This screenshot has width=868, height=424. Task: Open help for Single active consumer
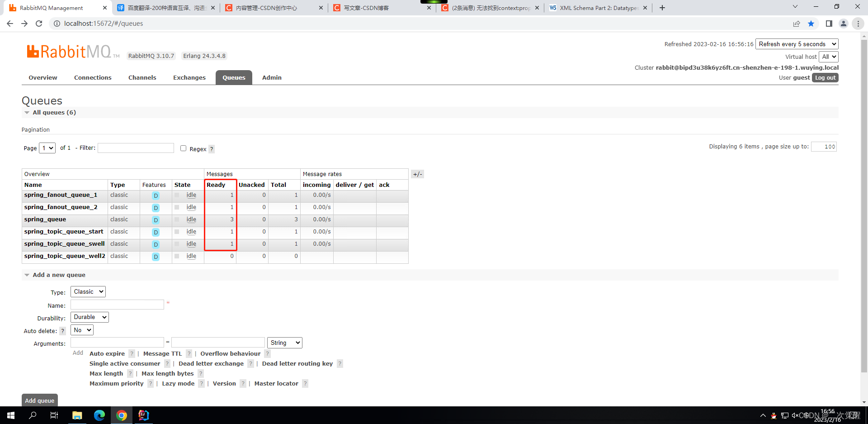point(167,363)
